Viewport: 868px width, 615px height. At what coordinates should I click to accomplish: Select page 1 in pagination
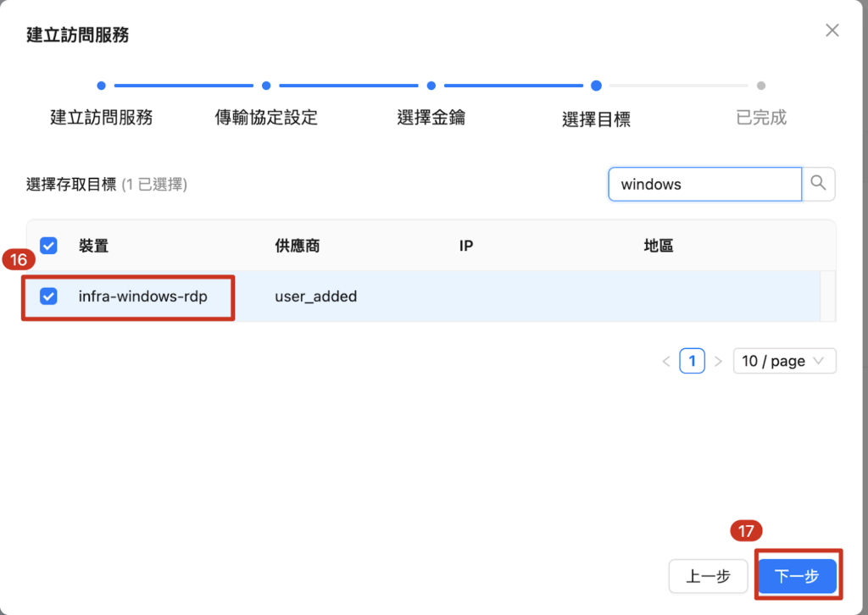[x=692, y=361]
